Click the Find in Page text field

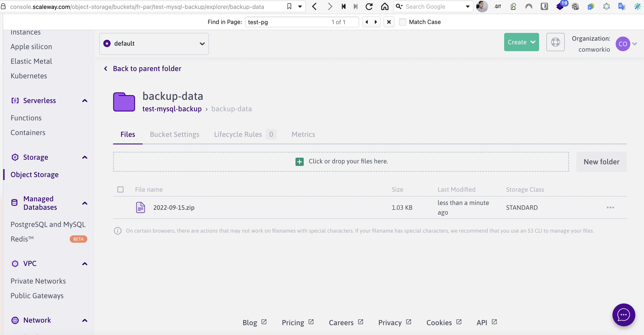[x=302, y=22]
